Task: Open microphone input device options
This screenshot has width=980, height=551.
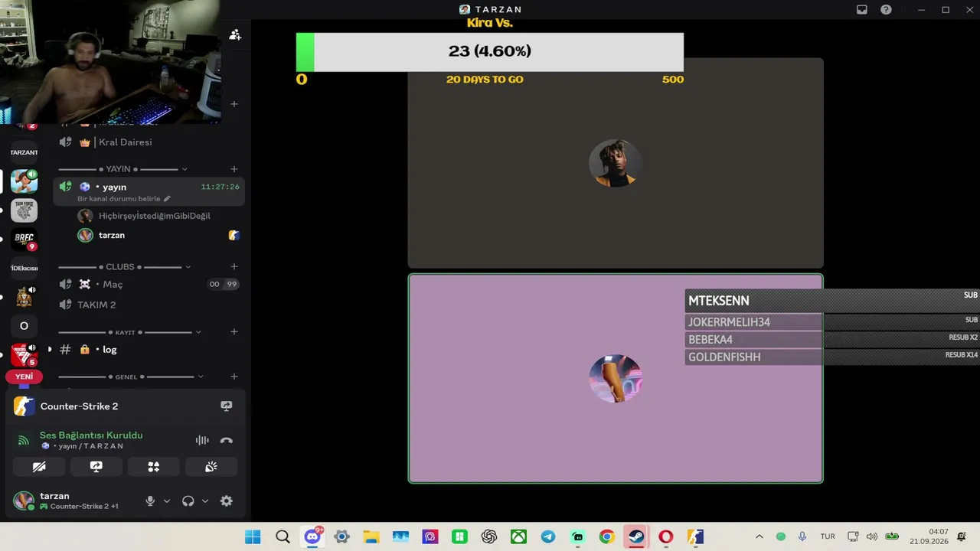Action: pos(167,501)
